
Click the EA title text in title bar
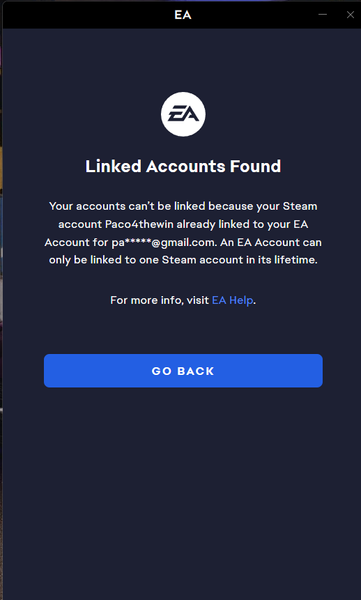[x=183, y=15]
